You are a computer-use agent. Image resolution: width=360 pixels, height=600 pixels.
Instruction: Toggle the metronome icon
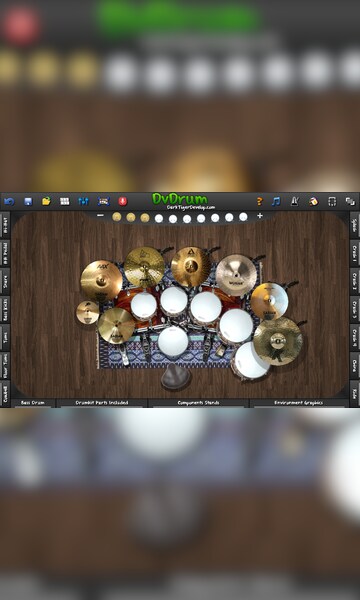(x=294, y=201)
